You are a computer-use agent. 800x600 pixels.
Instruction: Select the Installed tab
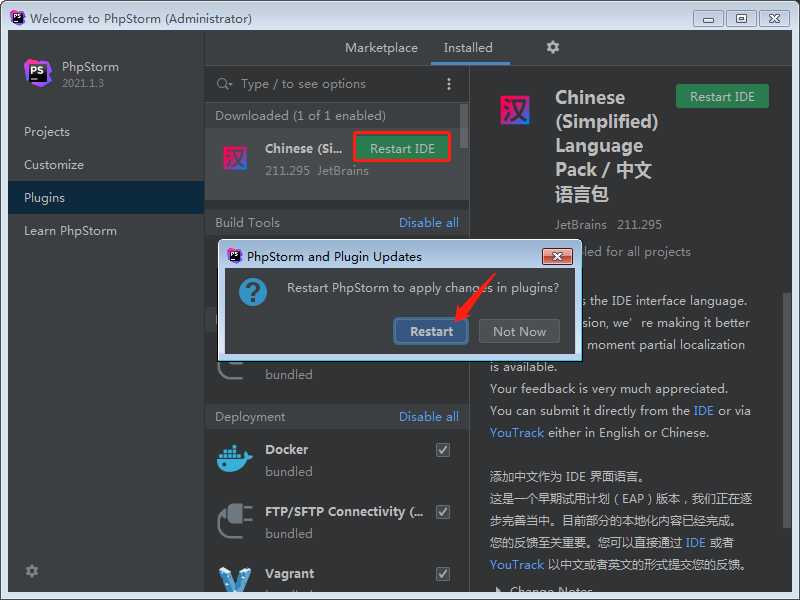click(468, 48)
